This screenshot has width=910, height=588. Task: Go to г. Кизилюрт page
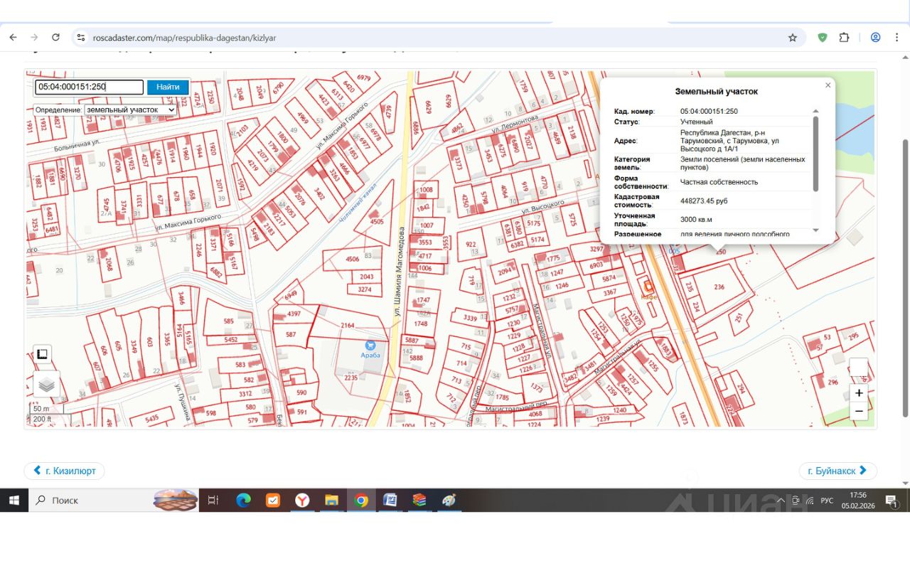click(x=65, y=471)
